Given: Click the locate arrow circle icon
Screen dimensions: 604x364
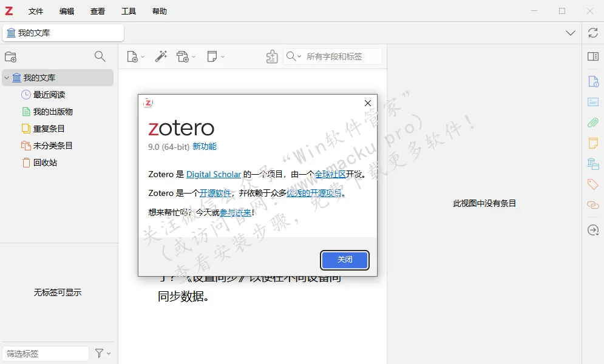Looking at the screenshot, I should coord(593,230).
